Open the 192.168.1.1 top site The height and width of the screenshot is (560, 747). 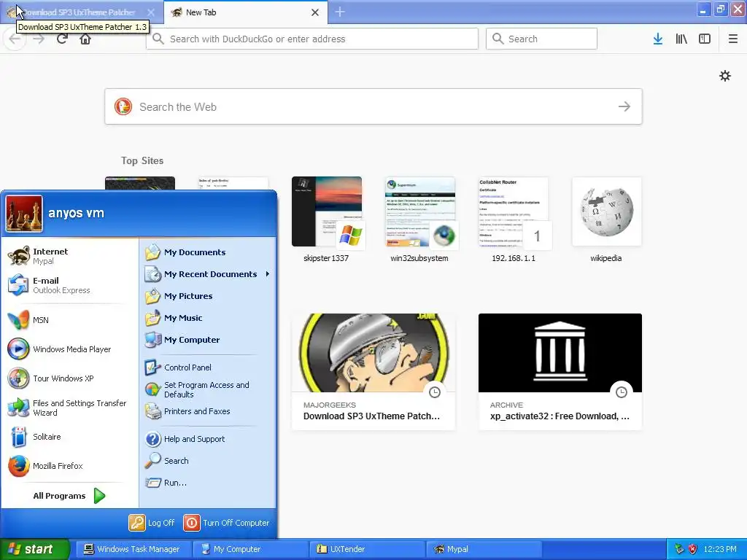tap(514, 220)
